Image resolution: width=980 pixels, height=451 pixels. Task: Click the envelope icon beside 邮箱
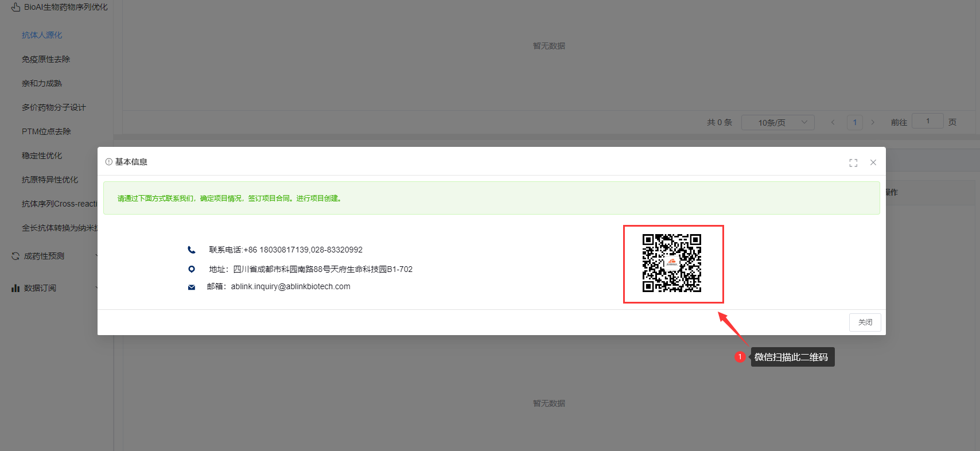pyautogui.click(x=192, y=287)
